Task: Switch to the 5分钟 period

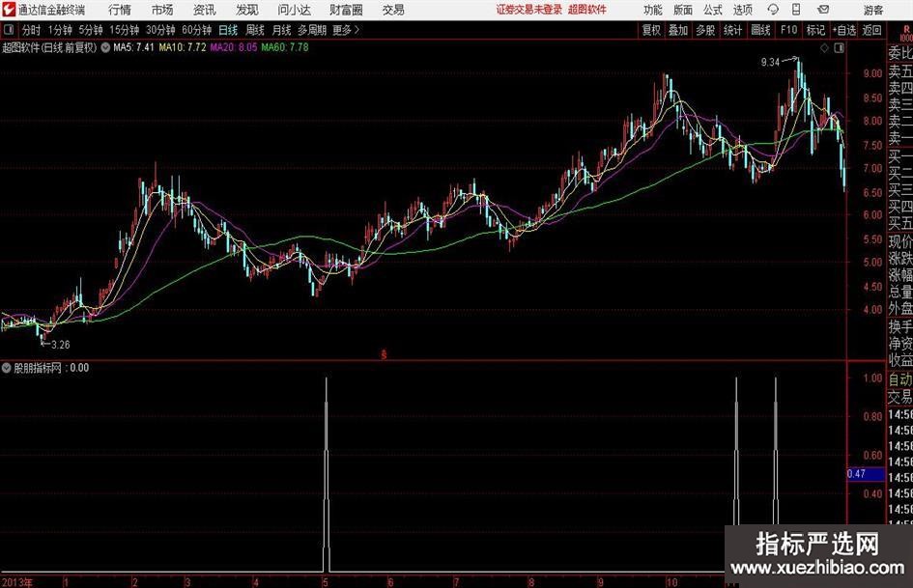Action: 91,30
